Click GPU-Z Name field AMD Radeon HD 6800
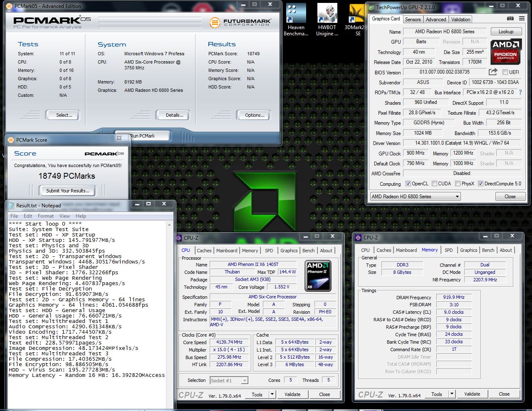Screen dimensions: 532x411 pyautogui.click(x=445, y=32)
